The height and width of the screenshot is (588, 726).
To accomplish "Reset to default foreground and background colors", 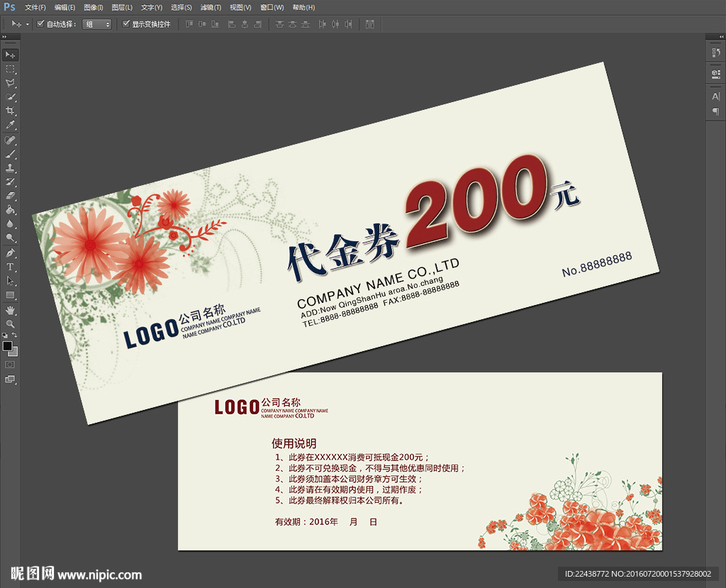I will pyautogui.click(x=5, y=335).
